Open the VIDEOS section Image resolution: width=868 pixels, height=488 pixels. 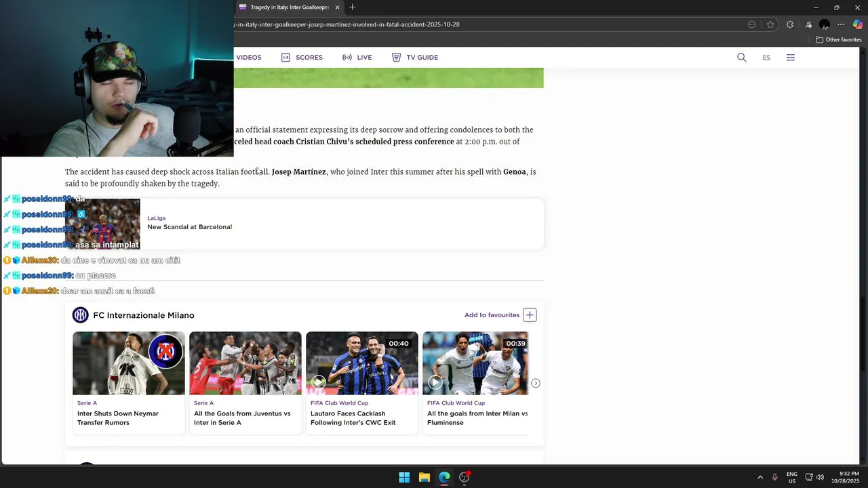point(248,58)
